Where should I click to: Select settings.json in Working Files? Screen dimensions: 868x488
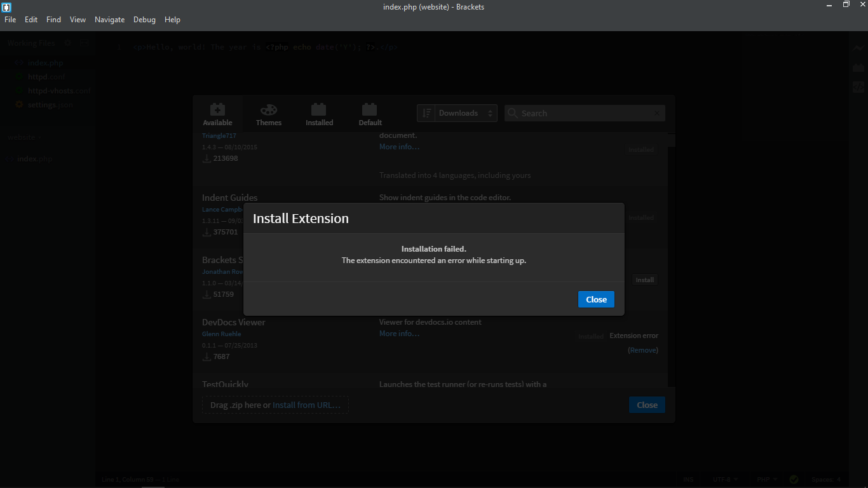[x=50, y=105]
